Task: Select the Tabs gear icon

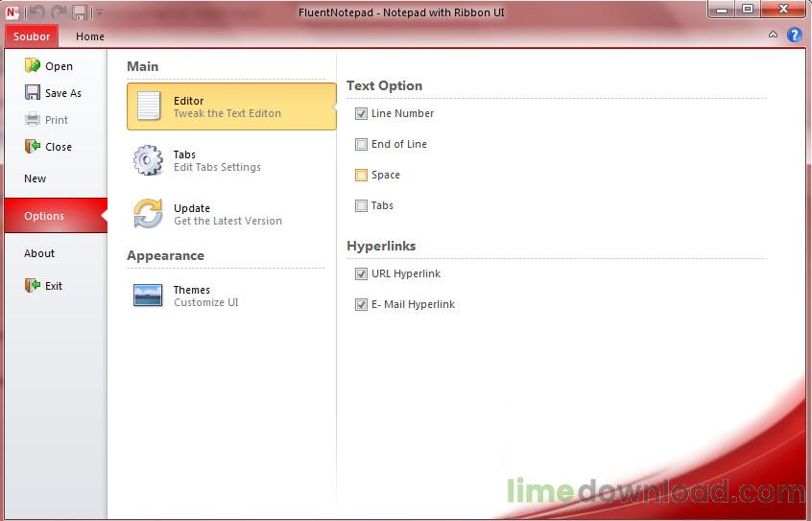Action: click(x=148, y=160)
